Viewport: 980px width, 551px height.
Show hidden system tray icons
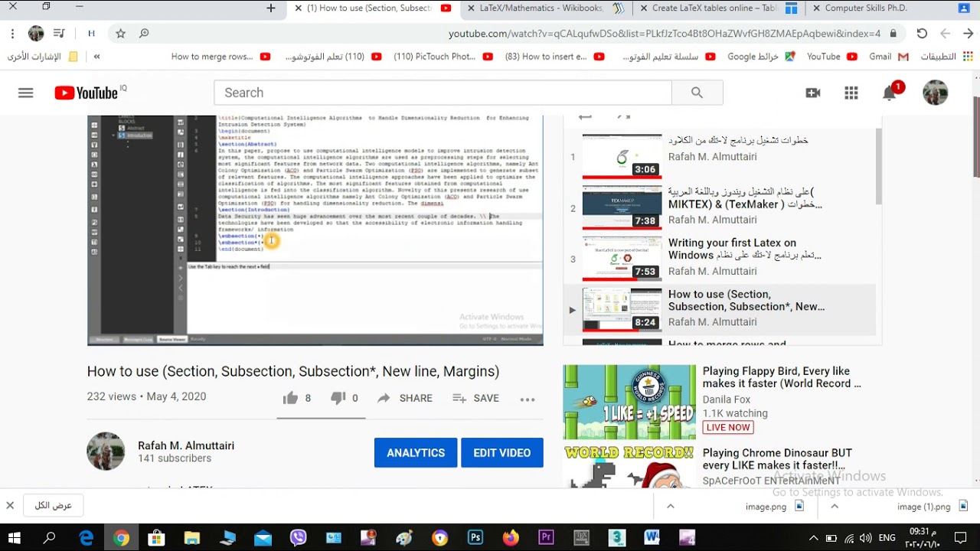click(x=813, y=538)
